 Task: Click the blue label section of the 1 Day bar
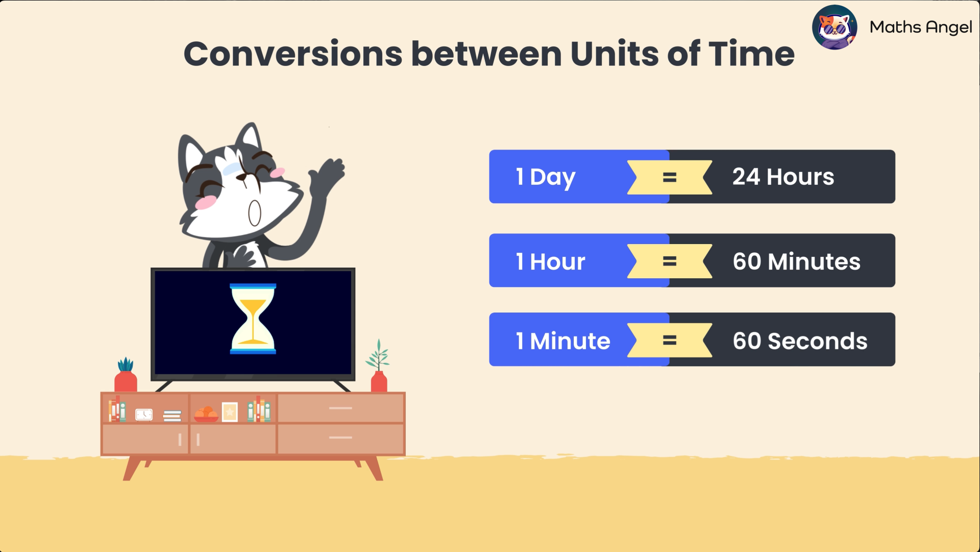546,176
